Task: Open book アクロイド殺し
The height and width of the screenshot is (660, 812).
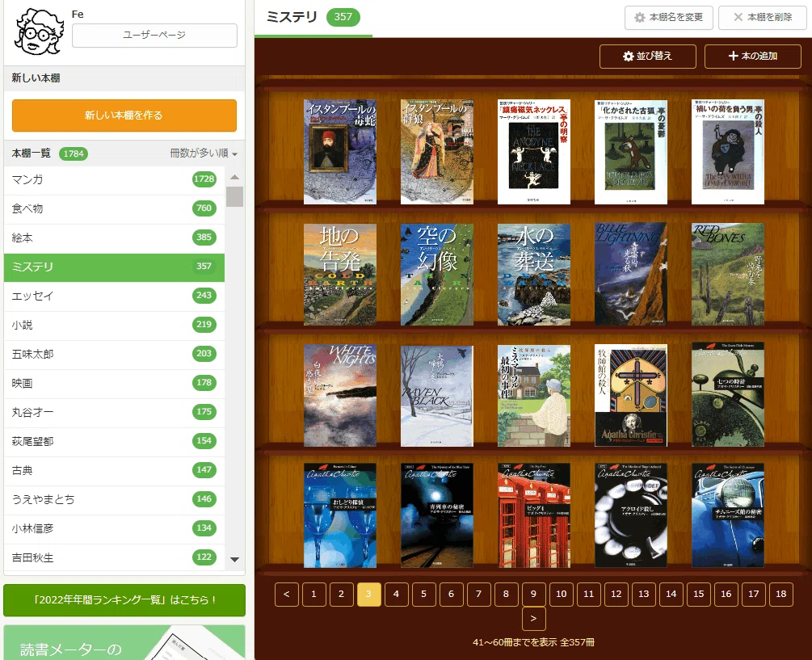Action: point(631,515)
